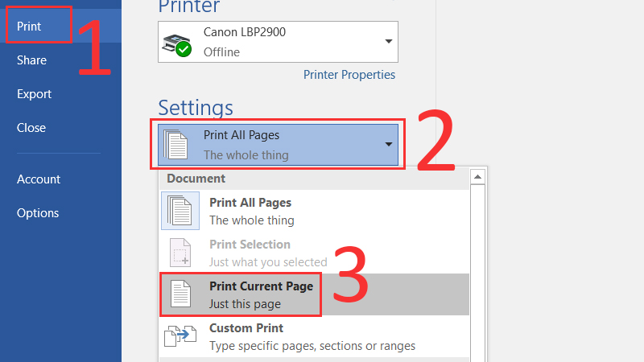Screen dimensions: 644x362
Task: Select Print Current Page option
Action: [x=261, y=294]
